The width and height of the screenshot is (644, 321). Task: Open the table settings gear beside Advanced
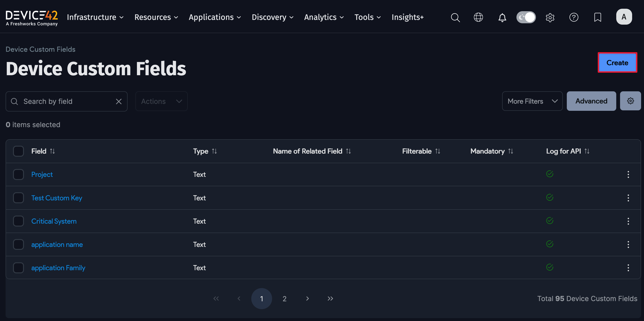pos(630,101)
